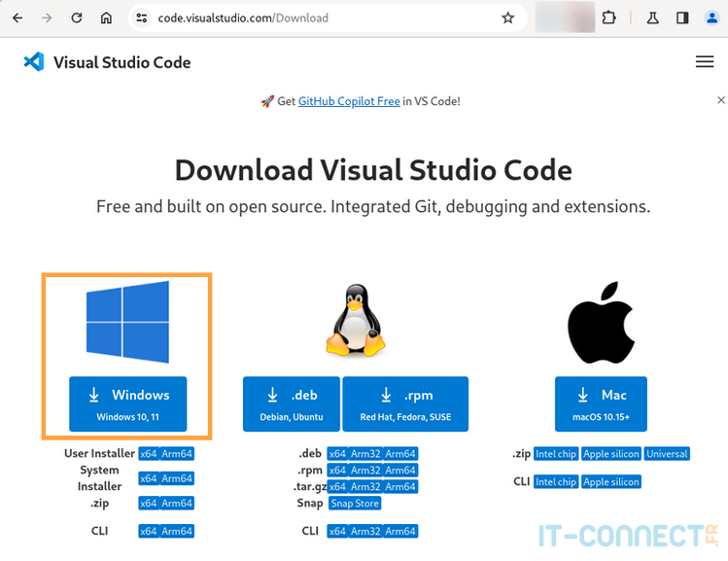
Task: Bookmark this page with the star icon
Action: [507, 18]
